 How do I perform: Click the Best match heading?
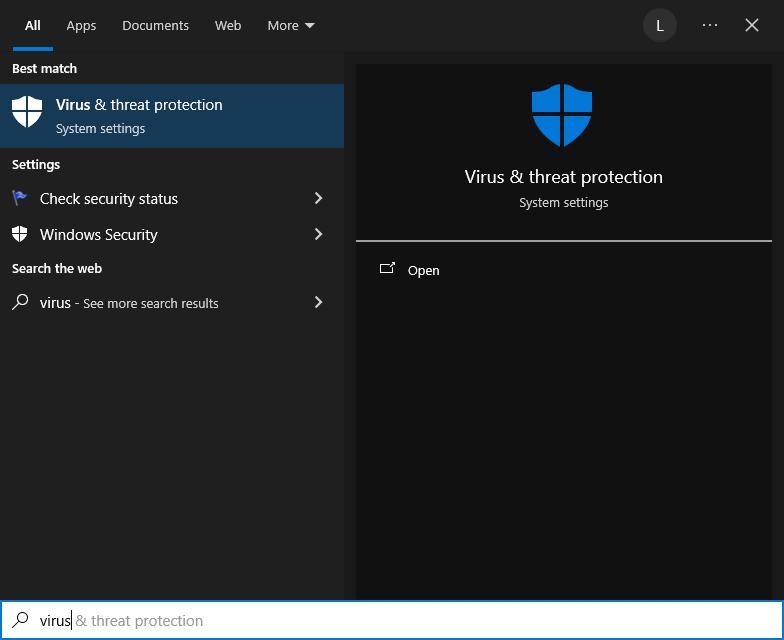click(44, 68)
